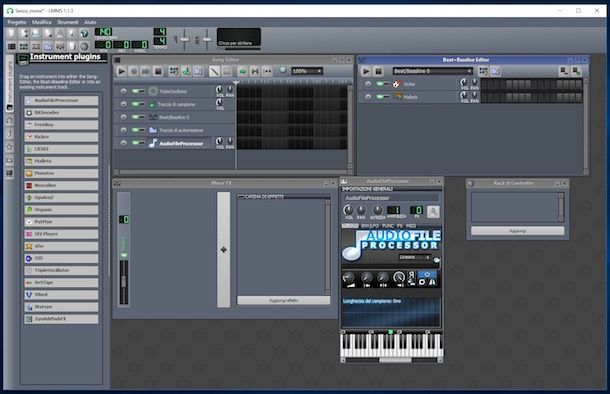Open the Modifica menu

click(42, 22)
